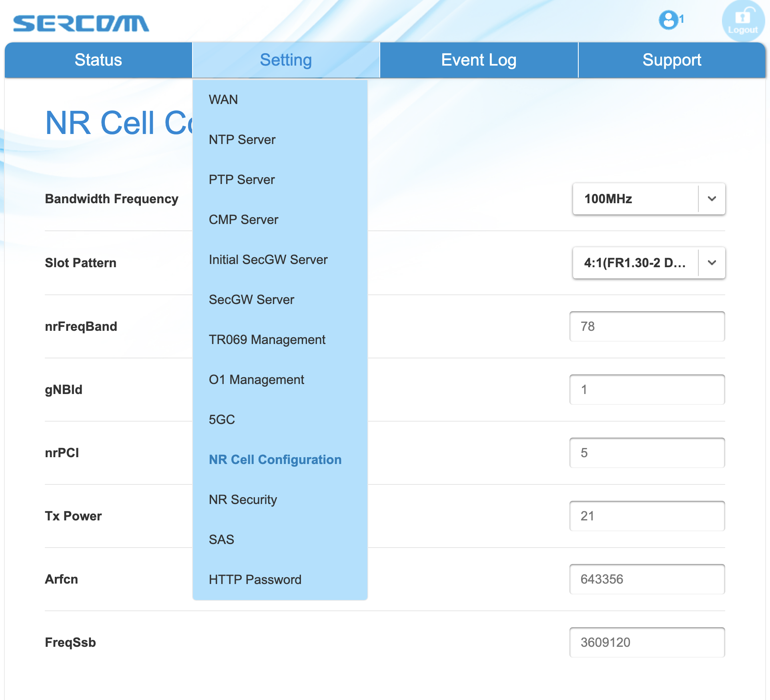Viewport: 770px width, 700px height.
Task: Click NR Security menu entry
Action: (x=243, y=500)
